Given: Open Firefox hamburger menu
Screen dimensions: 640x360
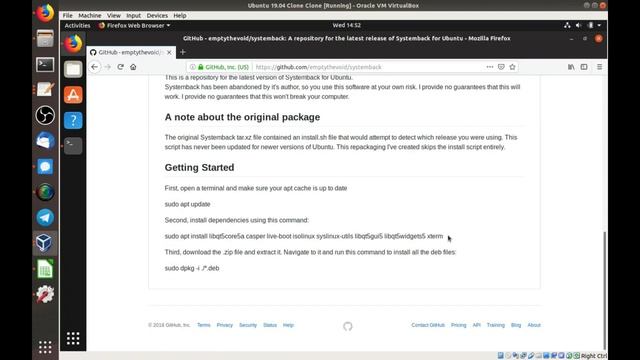Looking at the screenshot, I should click(599, 67).
